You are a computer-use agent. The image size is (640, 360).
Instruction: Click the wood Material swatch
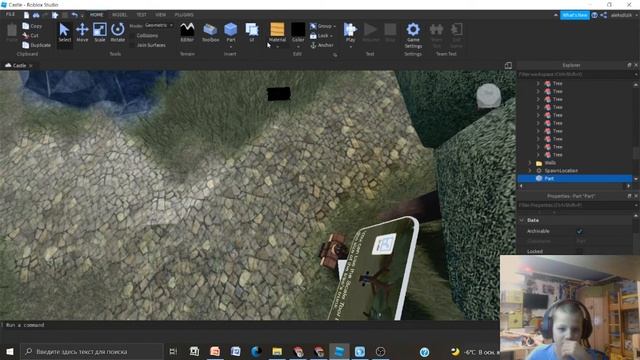point(277,29)
